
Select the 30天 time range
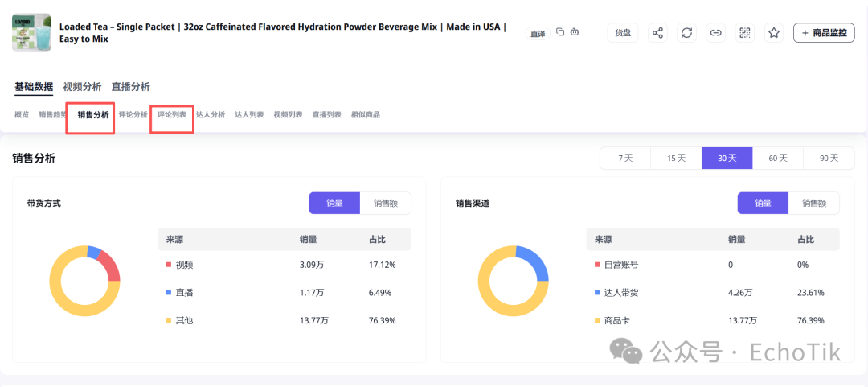[727, 158]
